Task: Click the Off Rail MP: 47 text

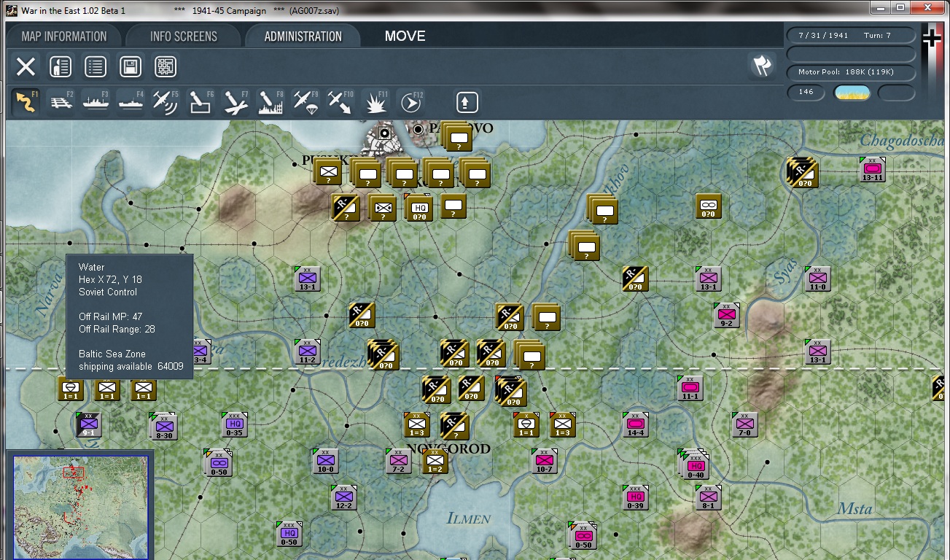Action: coord(111,317)
